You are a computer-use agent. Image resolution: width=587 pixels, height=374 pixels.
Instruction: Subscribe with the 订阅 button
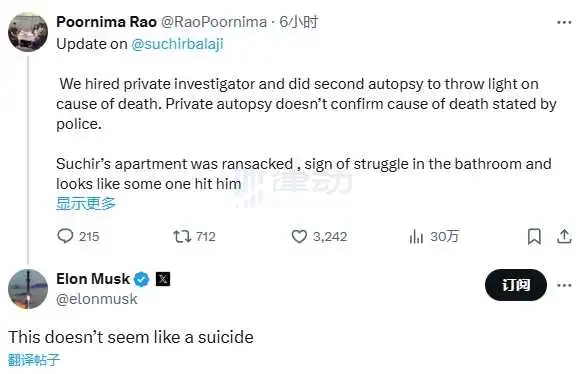[515, 285]
